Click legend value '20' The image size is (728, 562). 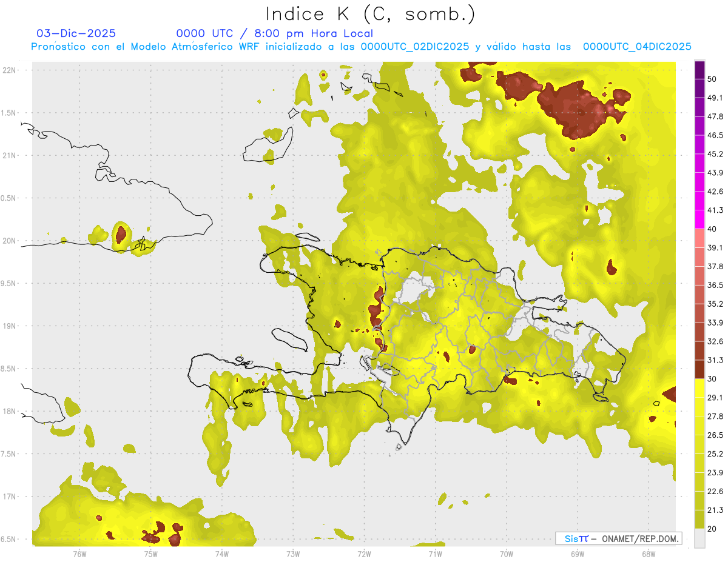712,529
